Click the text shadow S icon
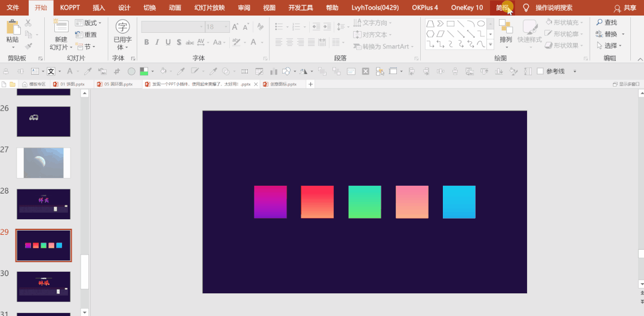Image resolution: width=644 pixels, height=316 pixels. pyautogui.click(x=178, y=42)
